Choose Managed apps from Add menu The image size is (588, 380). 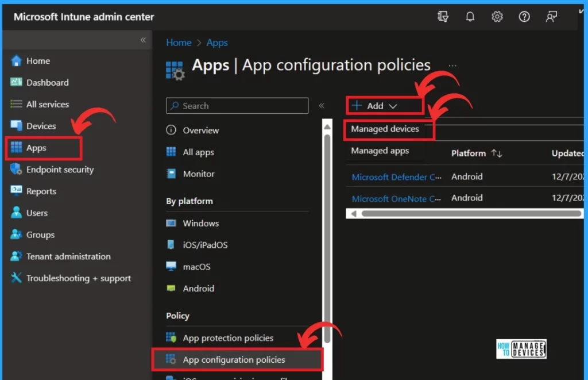click(380, 151)
